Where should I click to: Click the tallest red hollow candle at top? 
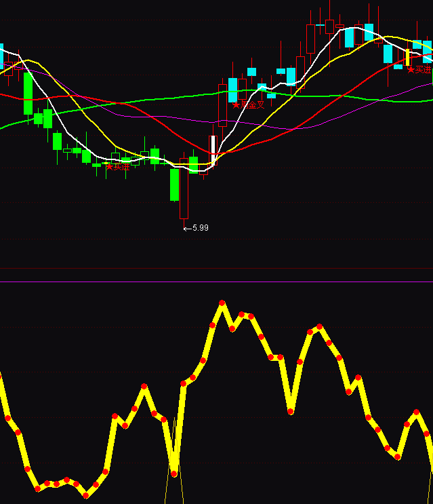coord(310,39)
